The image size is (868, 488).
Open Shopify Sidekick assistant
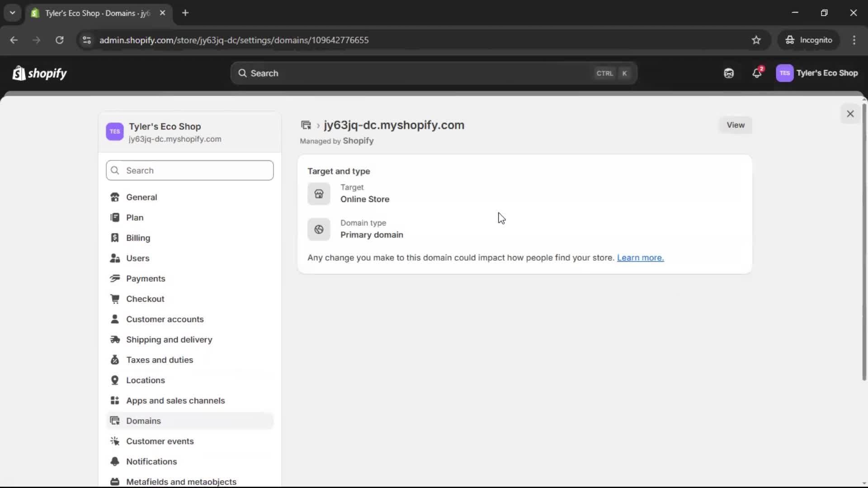click(728, 73)
